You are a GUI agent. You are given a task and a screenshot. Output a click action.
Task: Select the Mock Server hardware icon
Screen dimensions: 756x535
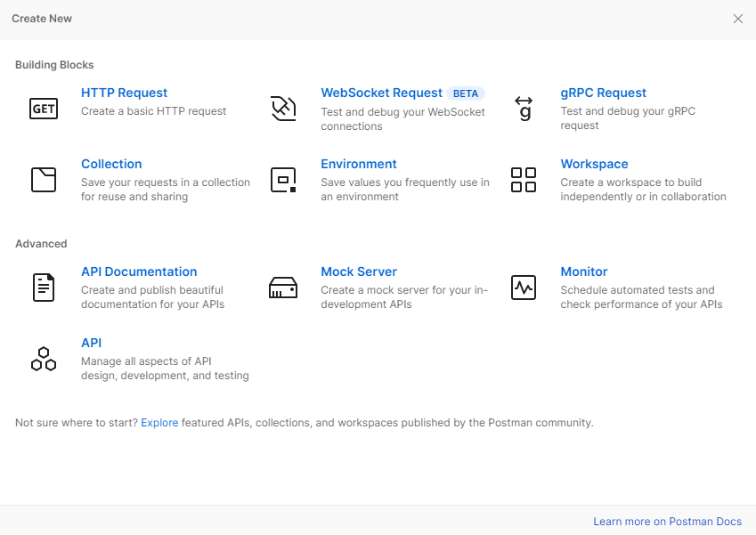click(x=283, y=288)
